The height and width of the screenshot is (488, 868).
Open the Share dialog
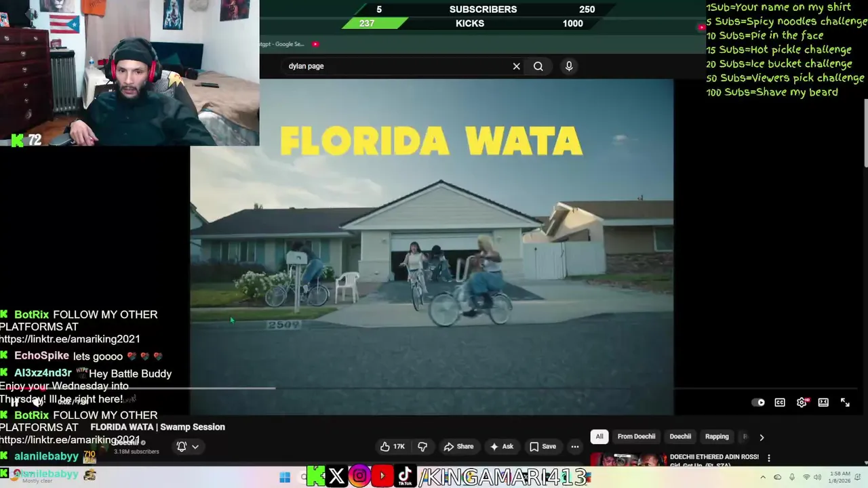coord(458,446)
